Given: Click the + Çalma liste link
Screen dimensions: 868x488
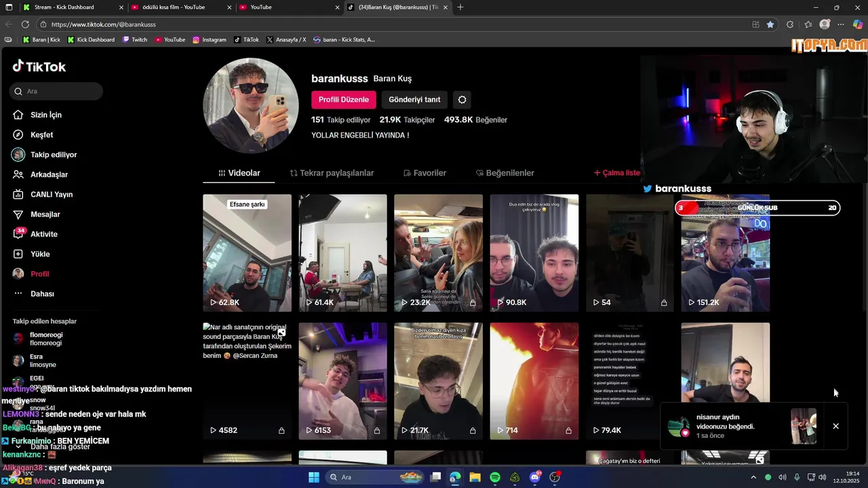Looking at the screenshot, I should point(617,173).
